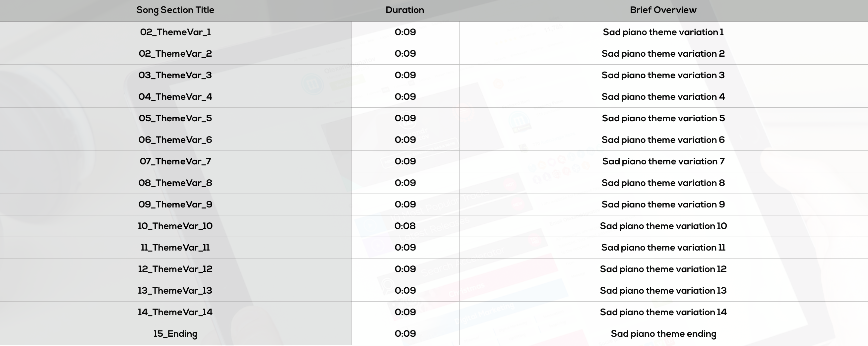Viewport: 868px width, 346px height.
Task: Click the 0:08 duration value
Action: (x=405, y=226)
